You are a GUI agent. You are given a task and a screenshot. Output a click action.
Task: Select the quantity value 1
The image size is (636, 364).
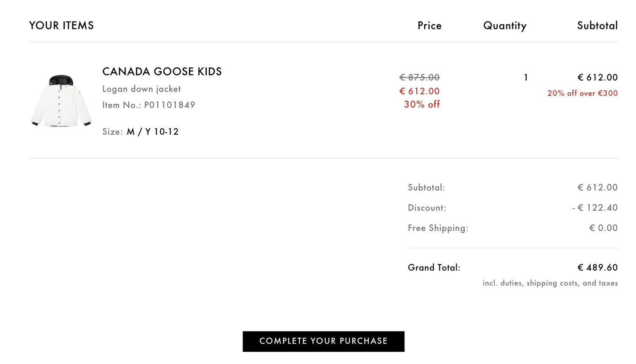click(x=526, y=78)
